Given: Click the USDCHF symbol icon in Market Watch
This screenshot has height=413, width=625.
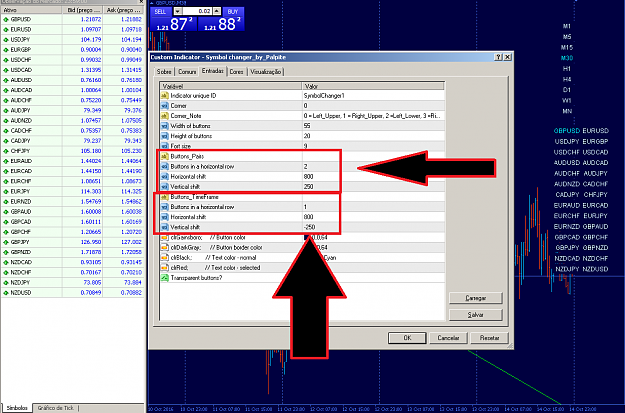Looking at the screenshot, I should coord(6,60).
